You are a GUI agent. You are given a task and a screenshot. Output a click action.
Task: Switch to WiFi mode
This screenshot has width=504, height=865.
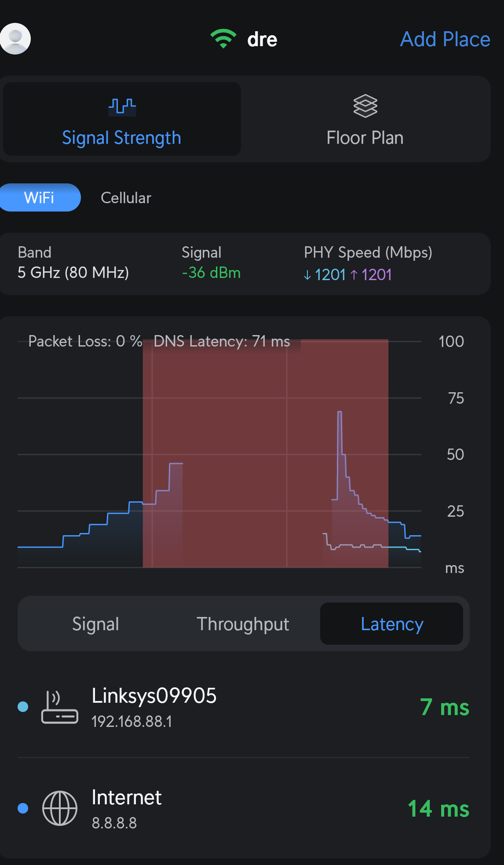coord(39,197)
